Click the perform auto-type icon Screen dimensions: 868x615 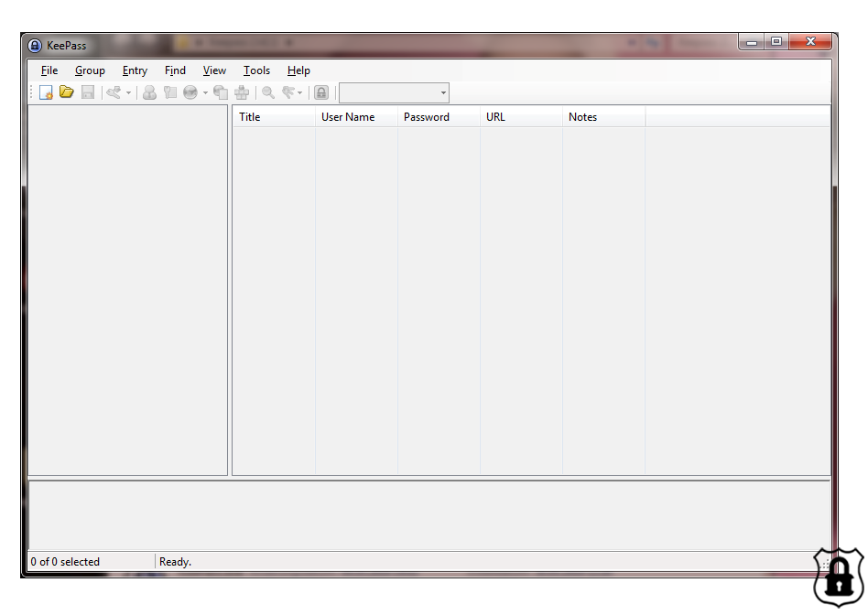[x=242, y=92]
